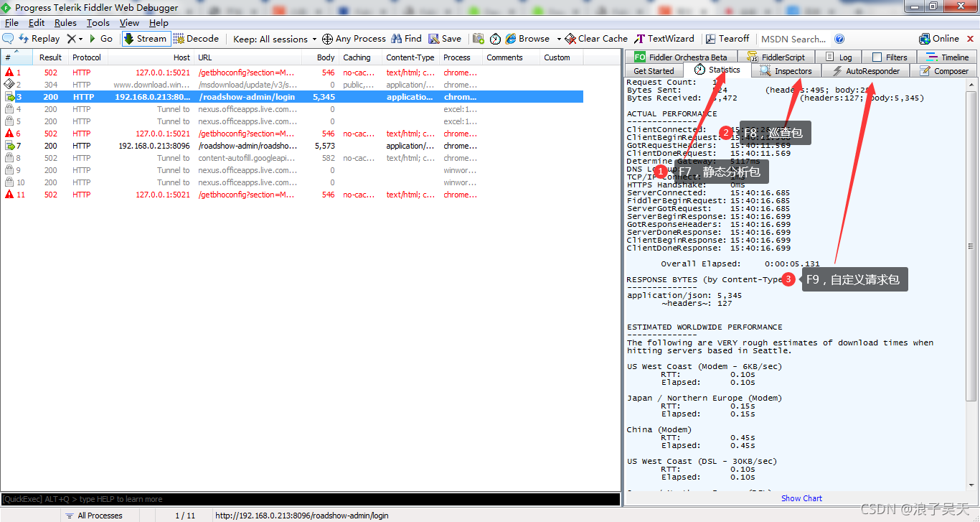Image resolution: width=980 pixels, height=522 pixels.
Task: Open the Tools menu
Action: (x=98, y=23)
